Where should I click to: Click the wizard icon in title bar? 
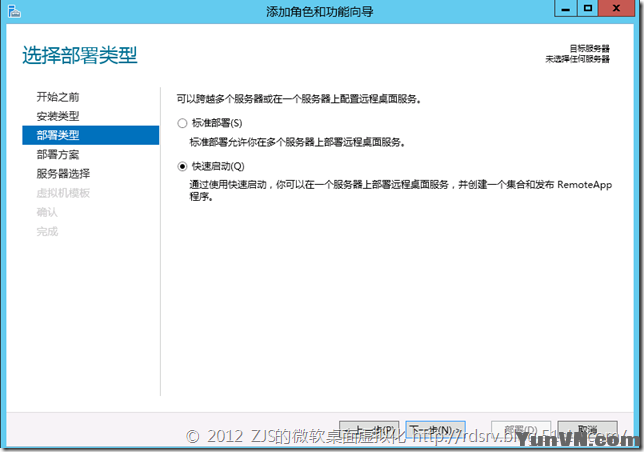coord(14,11)
